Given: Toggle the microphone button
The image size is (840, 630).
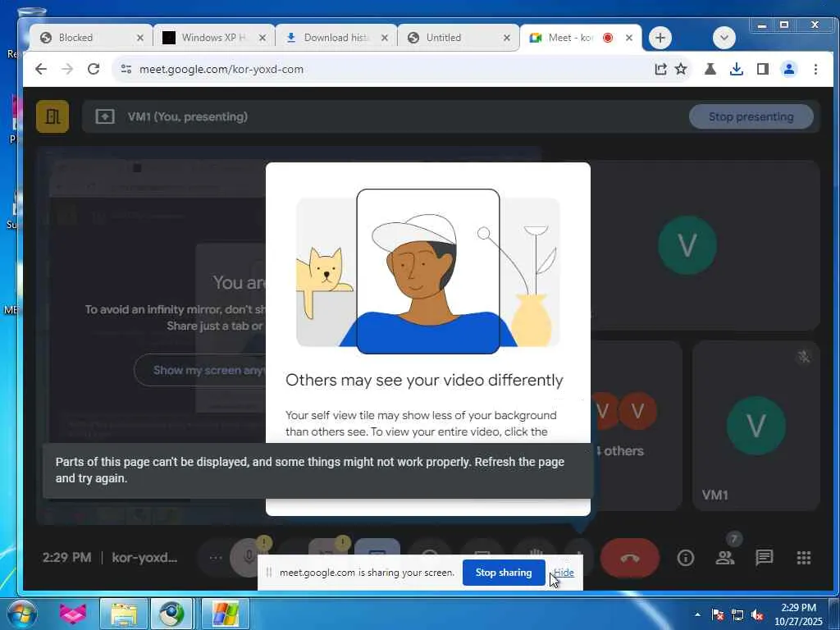Looking at the screenshot, I should pyautogui.click(x=249, y=558).
